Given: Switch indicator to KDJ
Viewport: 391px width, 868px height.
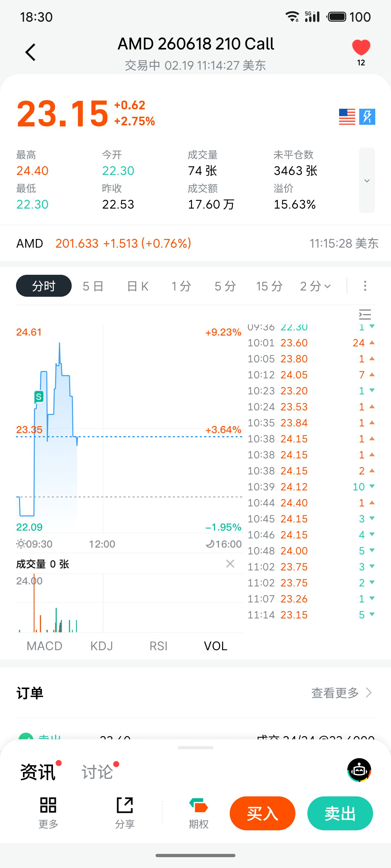Looking at the screenshot, I should [102, 646].
